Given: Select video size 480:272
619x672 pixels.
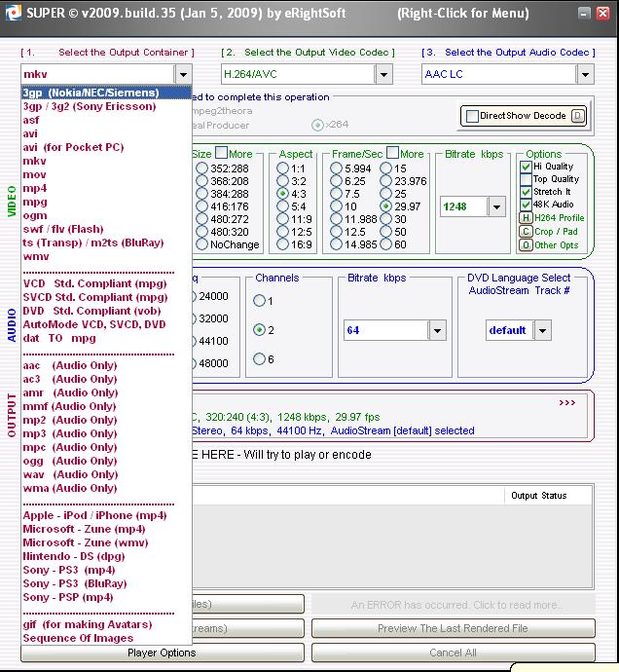Looking at the screenshot, I should [201, 219].
